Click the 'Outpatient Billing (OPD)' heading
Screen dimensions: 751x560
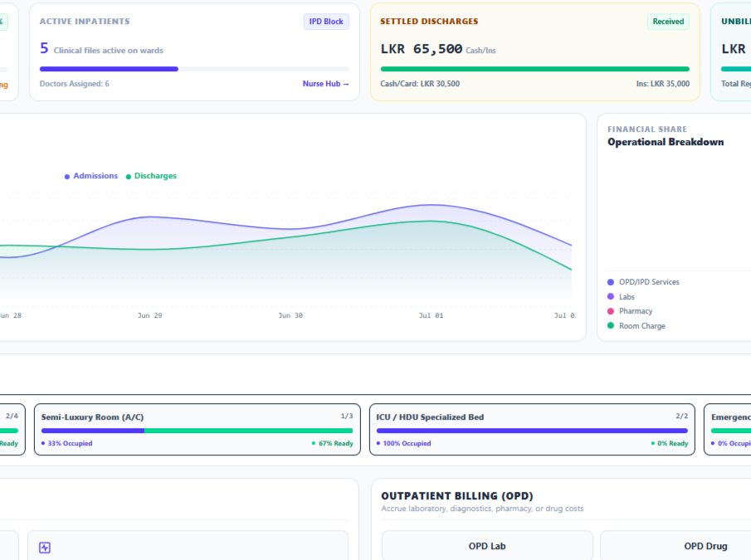click(x=457, y=496)
